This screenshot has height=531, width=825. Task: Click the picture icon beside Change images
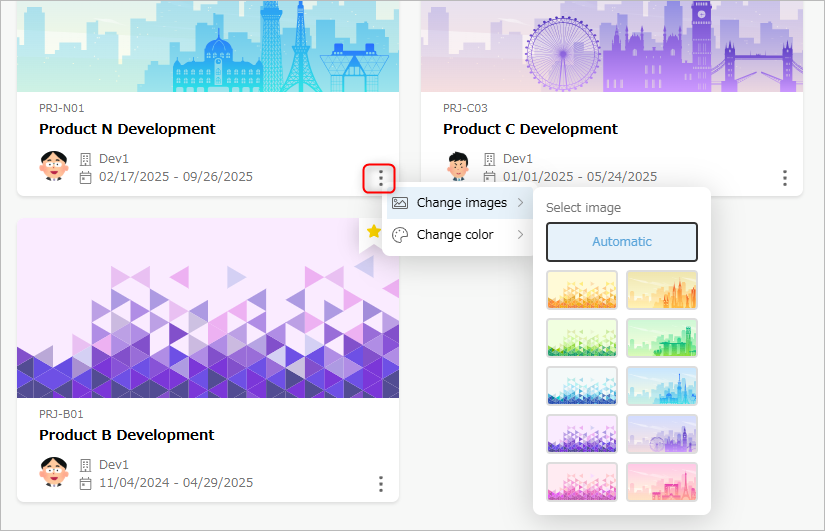coord(400,203)
